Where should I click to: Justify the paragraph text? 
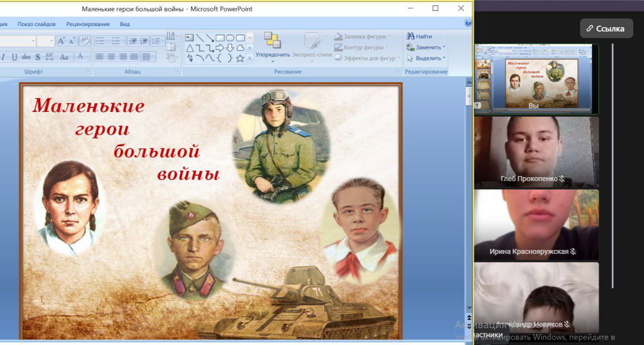(134, 57)
